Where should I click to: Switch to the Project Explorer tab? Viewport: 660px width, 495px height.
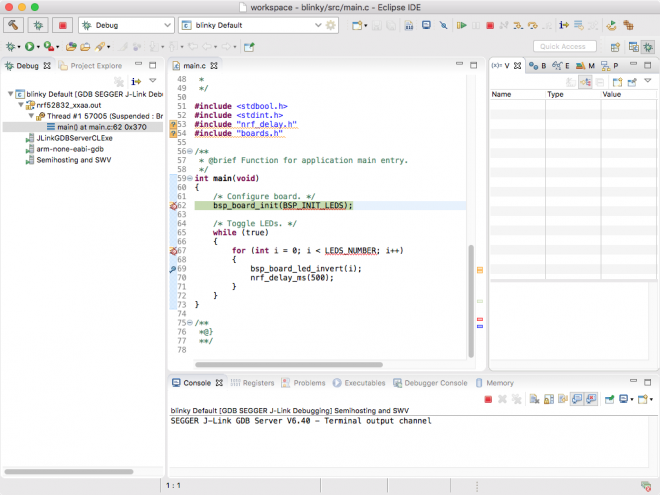[95, 66]
